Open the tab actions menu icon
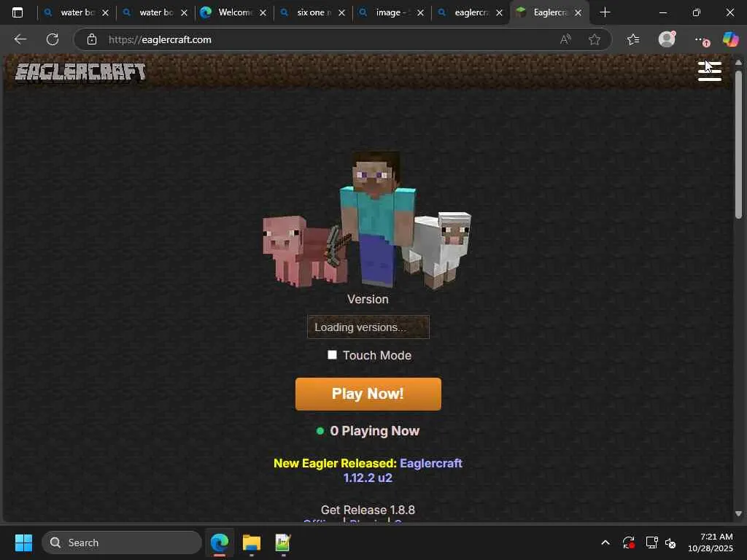 click(x=18, y=12)
